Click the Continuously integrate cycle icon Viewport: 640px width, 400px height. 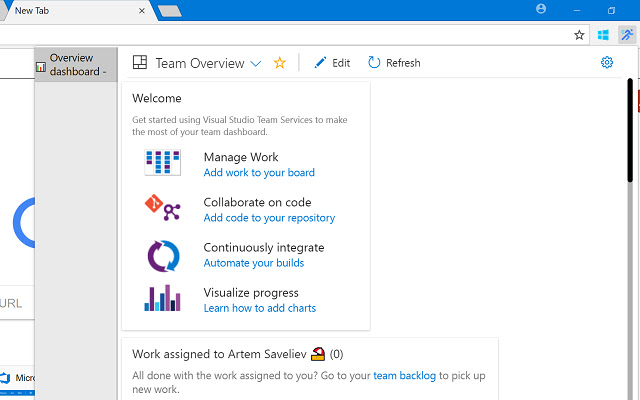(x=163, y=256)
